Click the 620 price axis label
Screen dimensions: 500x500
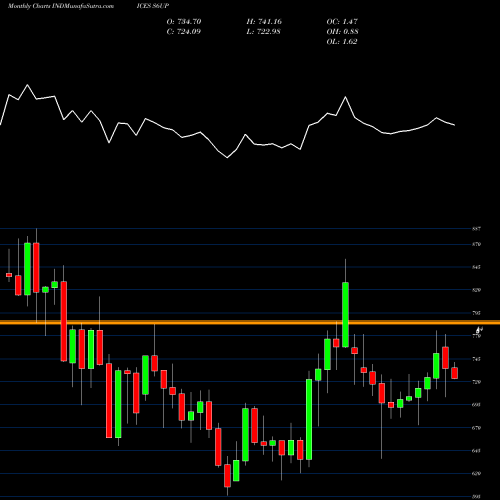pyautogui.click(x=476, y=473)
